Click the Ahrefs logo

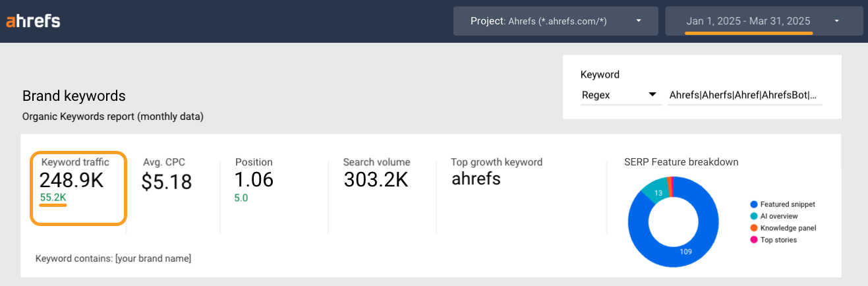[33, 21]
